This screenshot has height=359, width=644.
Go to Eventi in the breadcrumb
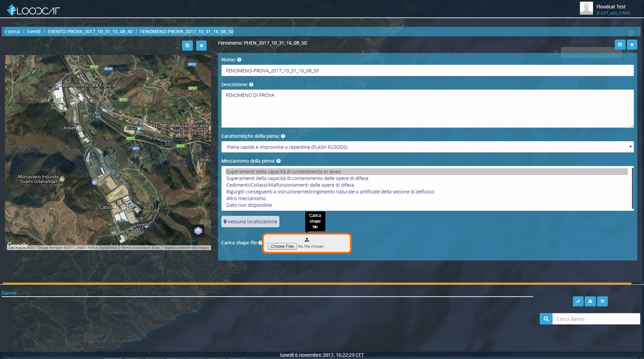click(34, 32)
